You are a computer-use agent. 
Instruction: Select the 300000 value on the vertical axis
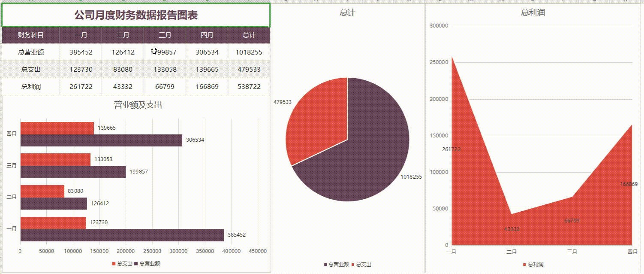coord(439,25)
